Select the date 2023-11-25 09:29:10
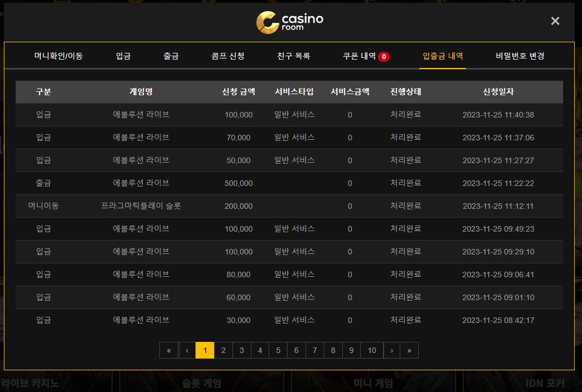 pyautogui.click(x=498, y=252)
